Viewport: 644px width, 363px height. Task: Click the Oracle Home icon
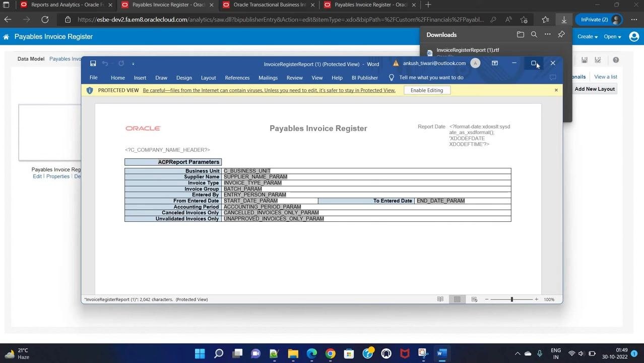coord(6,37)
